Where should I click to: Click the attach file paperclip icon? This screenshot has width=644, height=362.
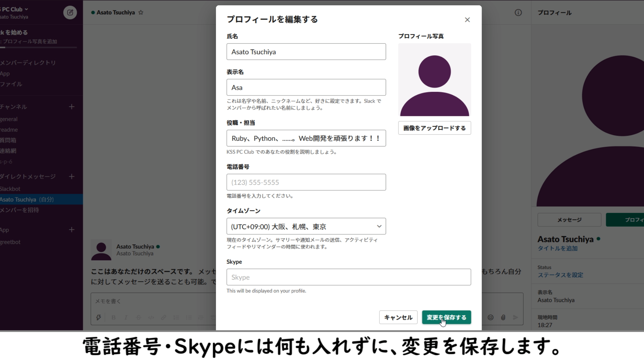coord(503,317)
